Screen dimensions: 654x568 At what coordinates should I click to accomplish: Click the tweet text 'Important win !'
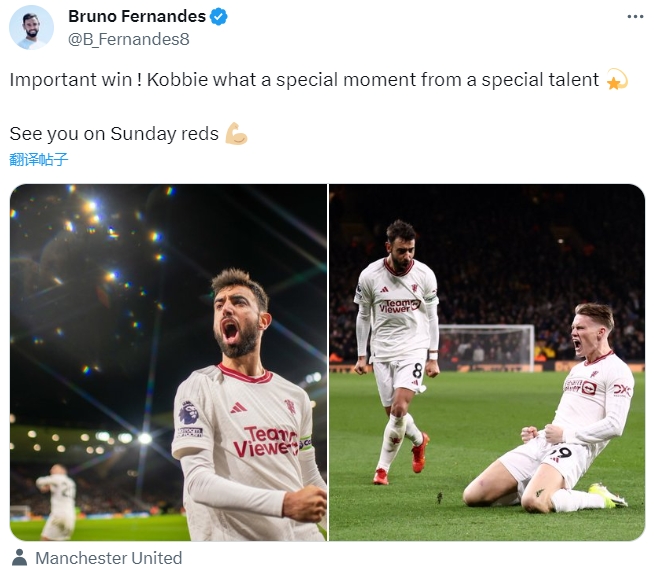[x=75, y=80]
